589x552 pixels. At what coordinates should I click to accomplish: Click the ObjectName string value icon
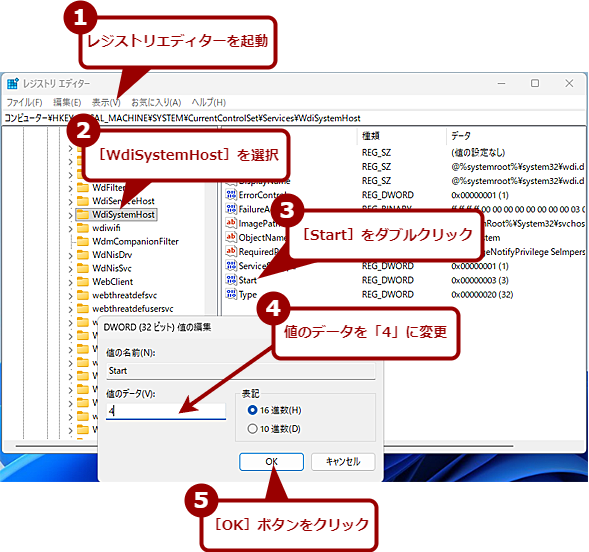point(231,237)
